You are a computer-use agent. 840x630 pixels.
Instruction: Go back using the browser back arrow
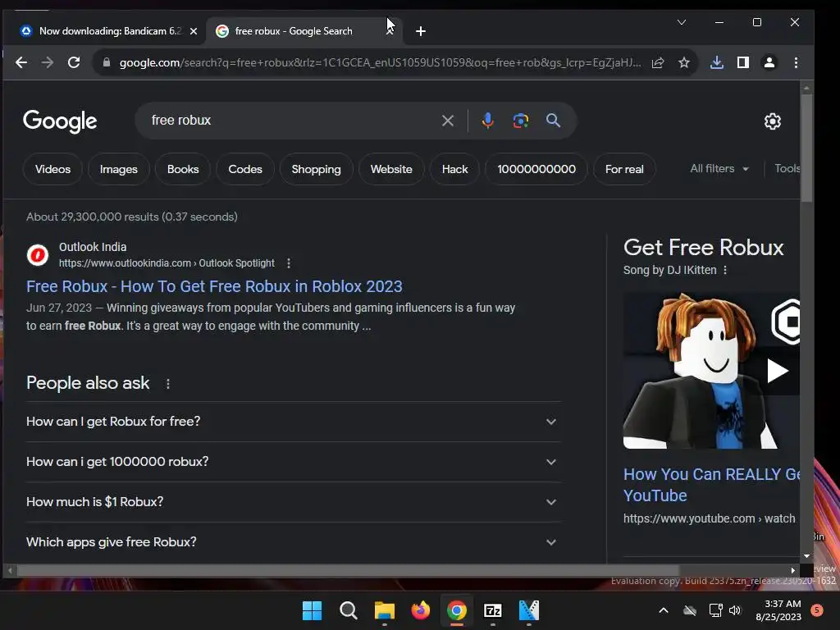click(x=21, y=62)
